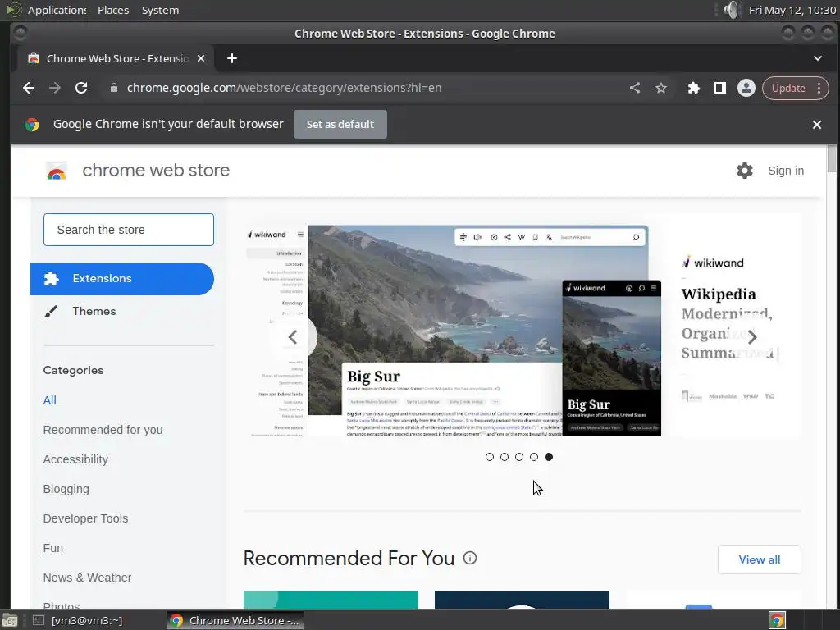Click View all for recommended extensions
840x630 pixels.
[x=759, y=559]
